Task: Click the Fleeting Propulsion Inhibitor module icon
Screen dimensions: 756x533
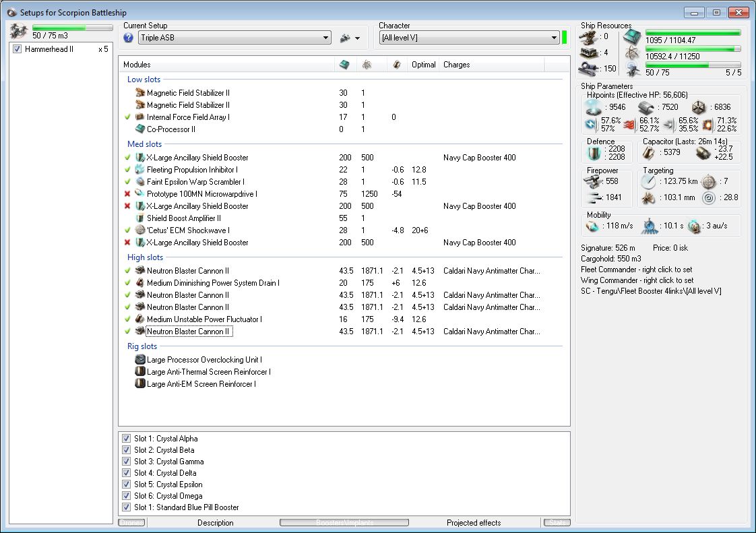Action: click(x=140, y=170)
